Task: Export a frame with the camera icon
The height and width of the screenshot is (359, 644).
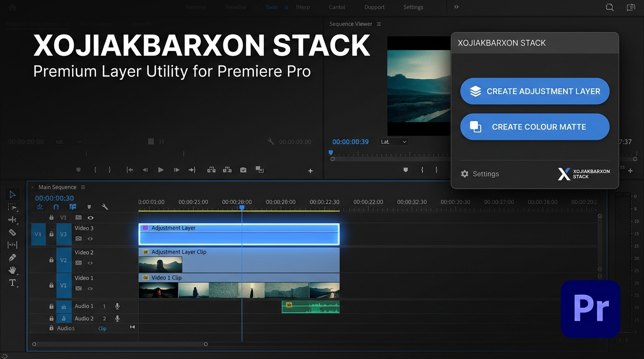Action: (x=243, y=170)
